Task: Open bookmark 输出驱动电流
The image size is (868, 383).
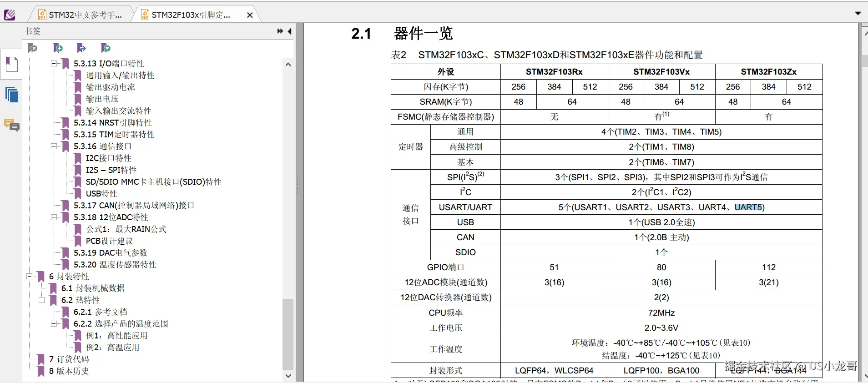Action: point(111,87)
